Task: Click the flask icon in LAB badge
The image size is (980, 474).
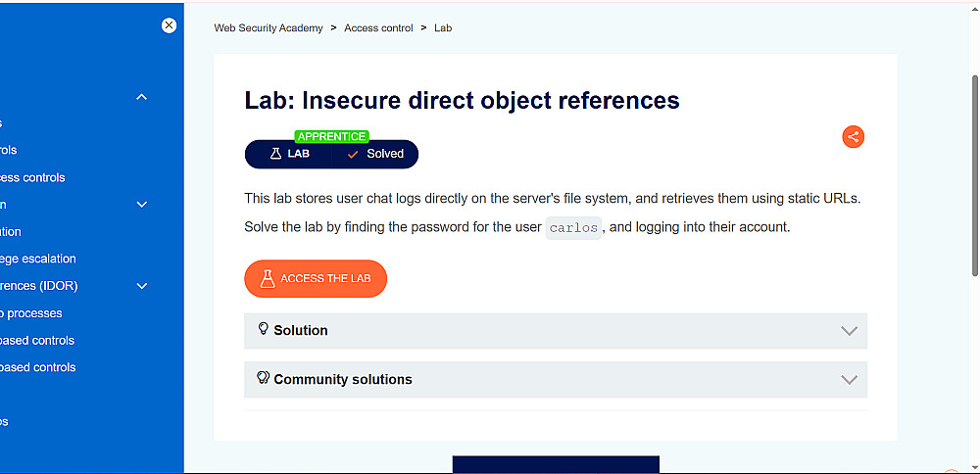Action: click(x=275, y=154)
